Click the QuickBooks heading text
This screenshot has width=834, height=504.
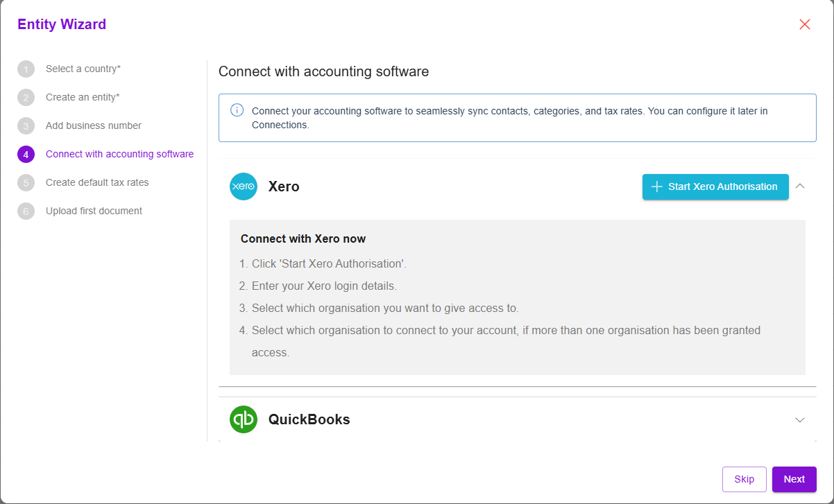309,419
